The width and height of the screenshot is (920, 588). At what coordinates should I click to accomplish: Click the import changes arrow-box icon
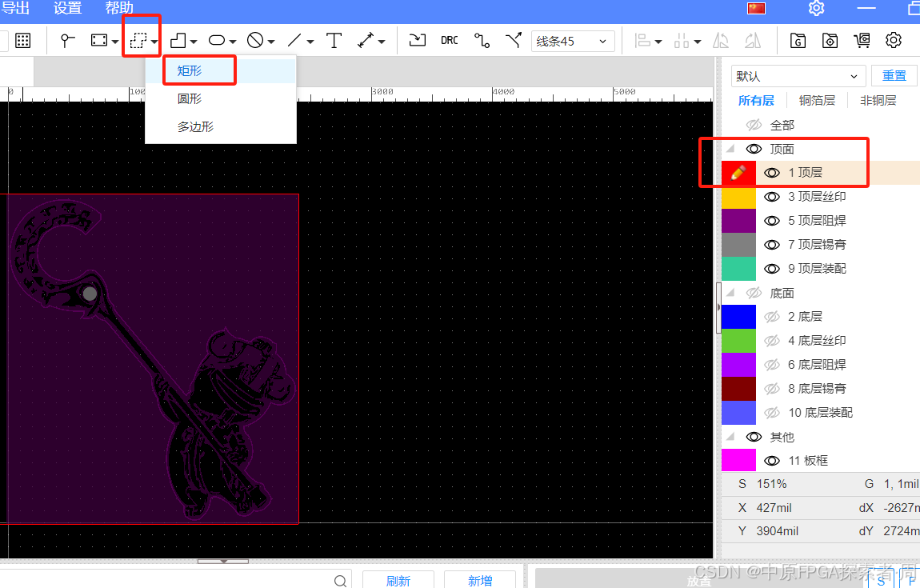point(417,40)
